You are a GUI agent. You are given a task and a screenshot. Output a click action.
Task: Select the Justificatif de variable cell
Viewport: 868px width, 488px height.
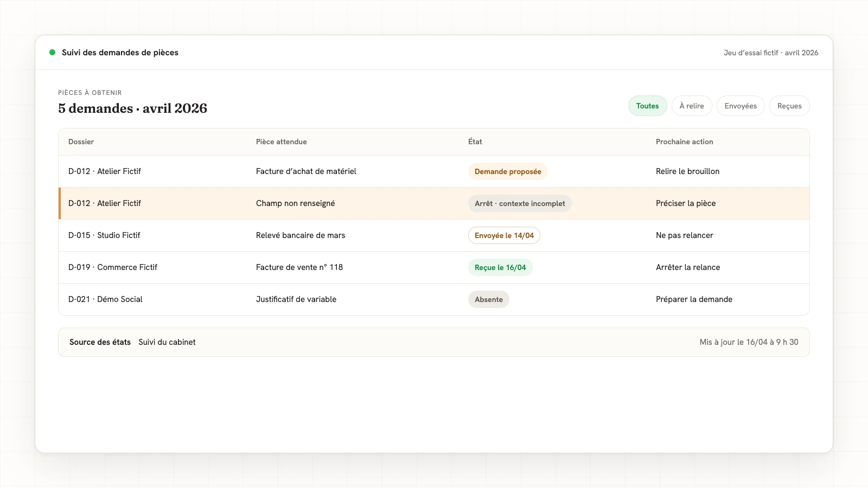pyautogui.click(x=296, y=299)
